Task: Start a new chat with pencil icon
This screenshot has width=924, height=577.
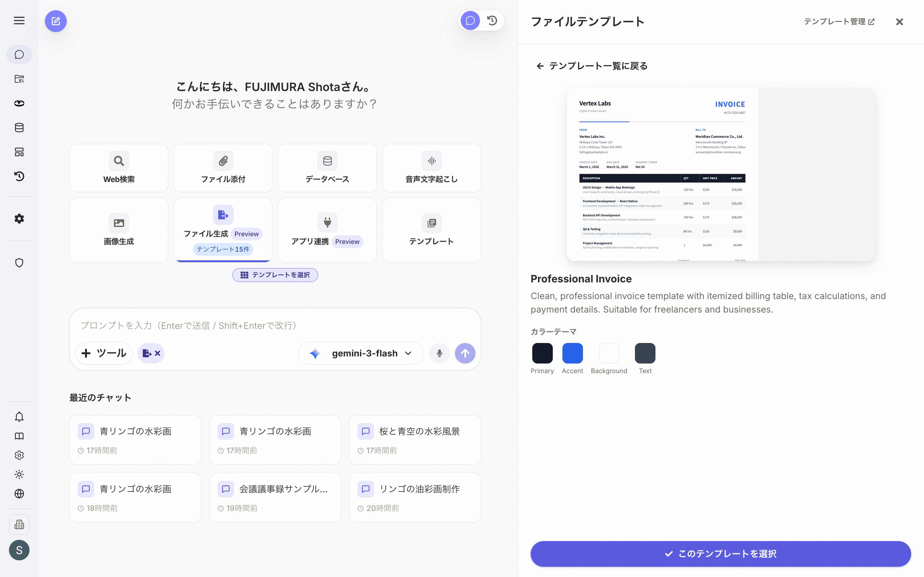Action: [56, 21]
